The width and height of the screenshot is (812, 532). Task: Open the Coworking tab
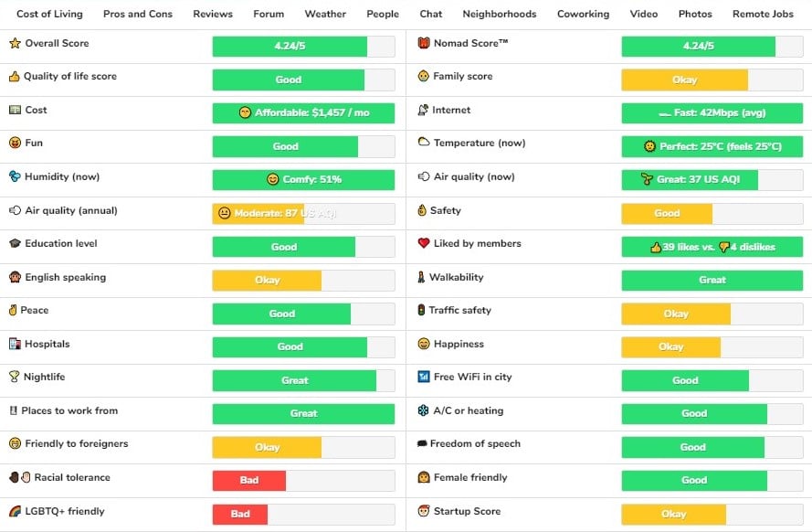(x=583, y=15)
